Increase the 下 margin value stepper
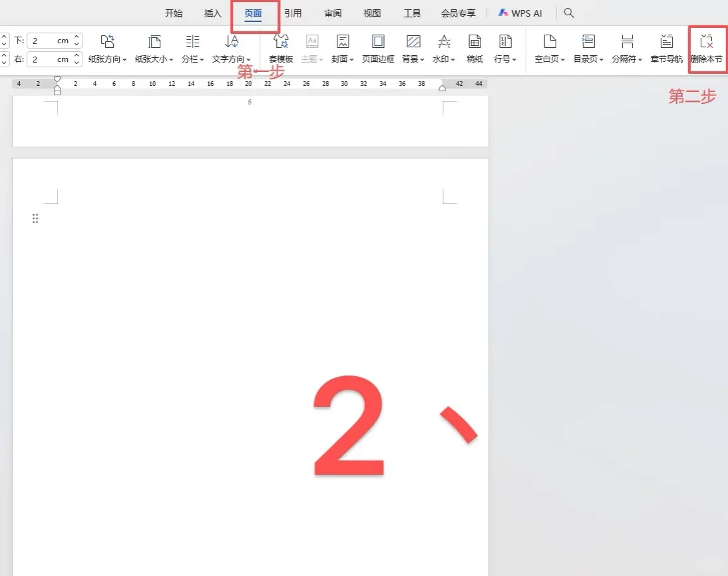Screen dimensions: 728x576 coord(77,37)
